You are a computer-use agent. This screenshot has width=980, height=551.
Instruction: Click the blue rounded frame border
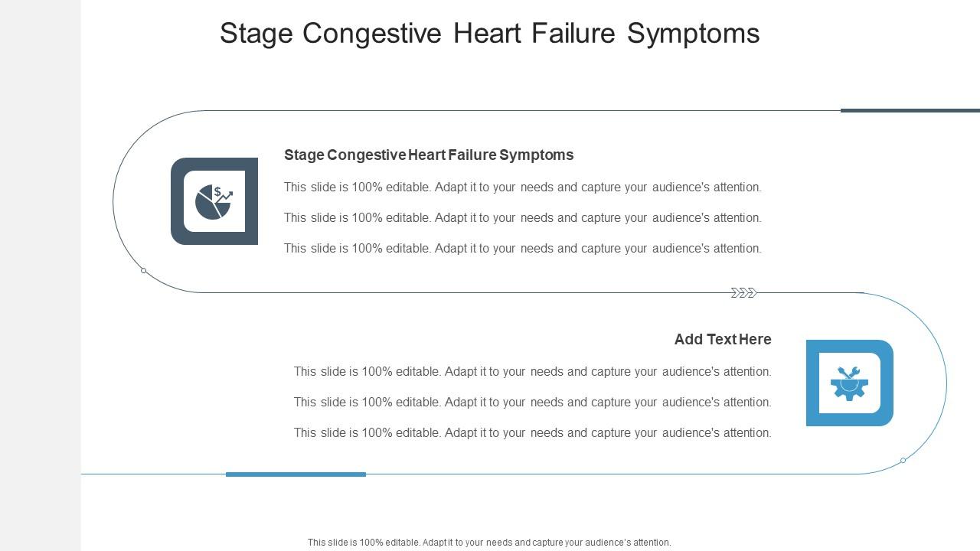tap(887, 383)
